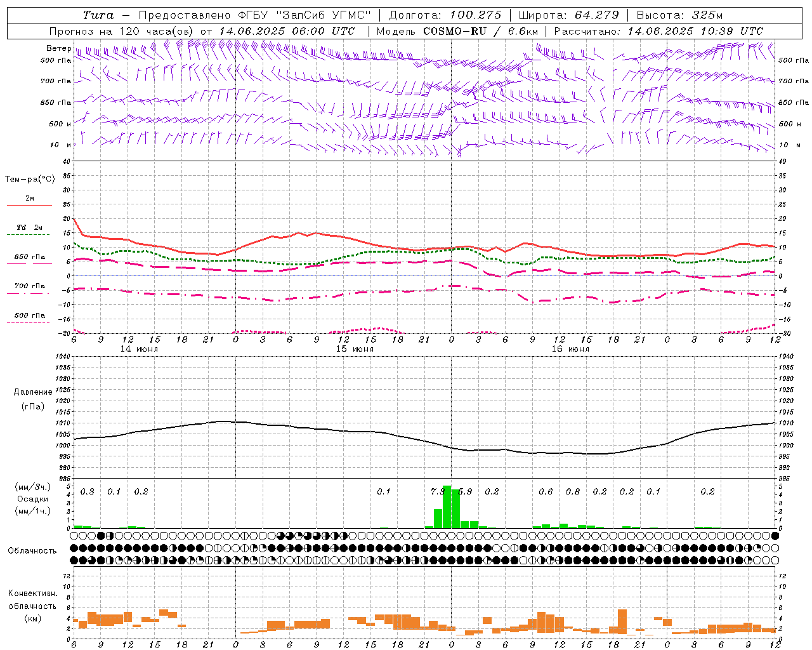Select the forecast start "14.06.2025 06:00 UTC"
Viewport: 812px width, 650px height.
(x=287, y=31)
